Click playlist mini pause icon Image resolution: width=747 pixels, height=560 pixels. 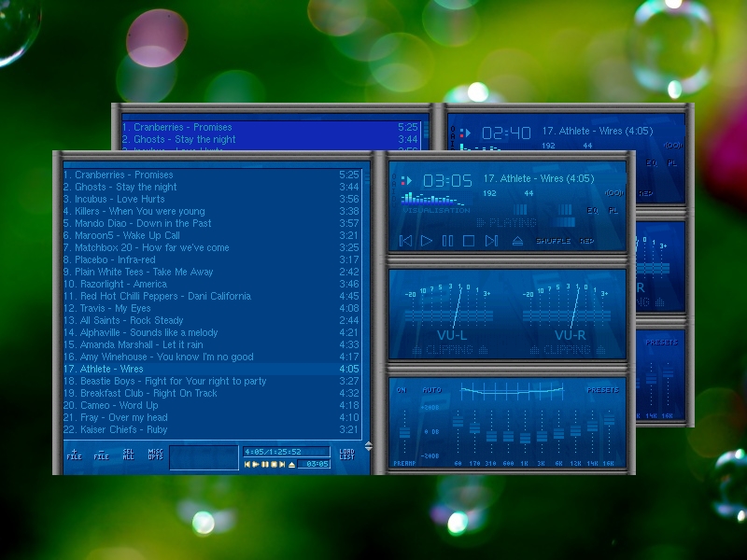tap(265, 464)
